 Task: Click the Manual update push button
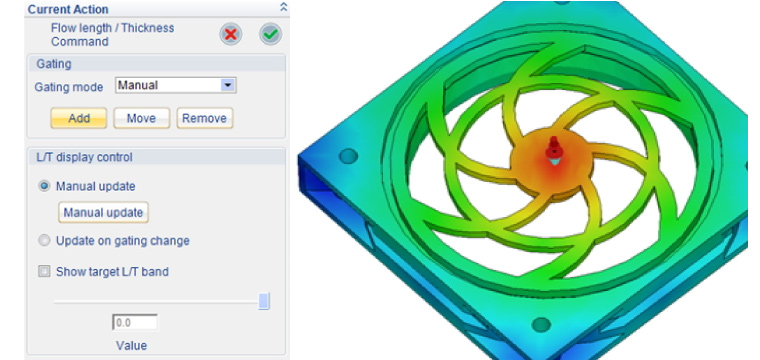pyautogui.click(x=103, y=213)
